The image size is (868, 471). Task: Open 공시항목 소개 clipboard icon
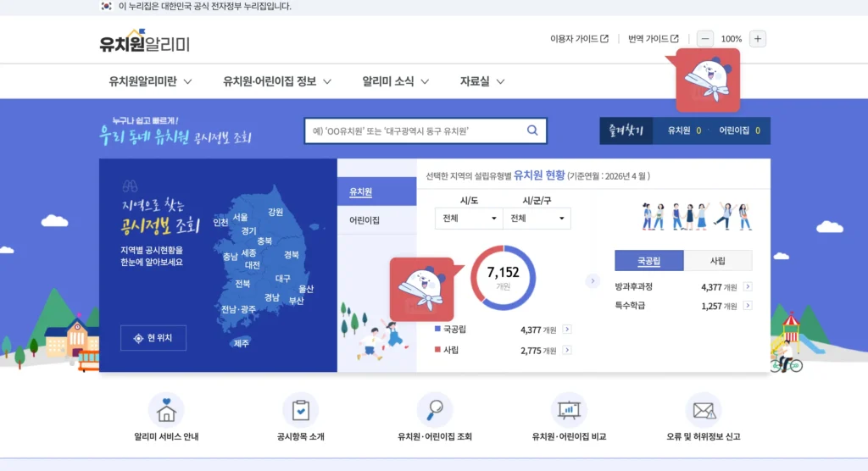pyautogui.click(x=301, y=410)
